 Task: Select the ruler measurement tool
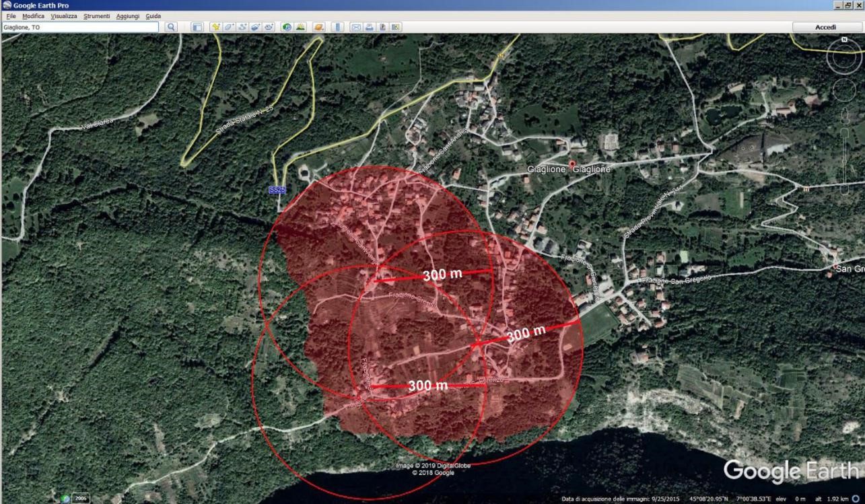pos(337,27)
